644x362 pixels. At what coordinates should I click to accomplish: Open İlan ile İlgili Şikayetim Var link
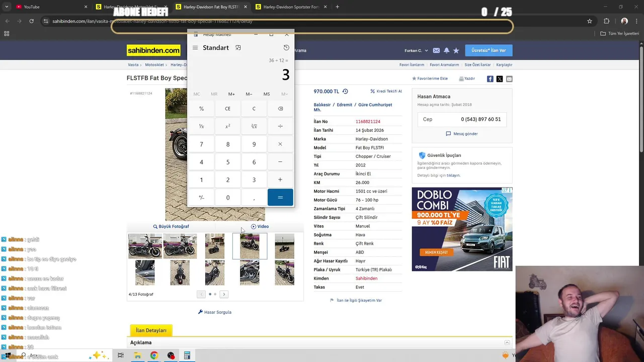356,300
